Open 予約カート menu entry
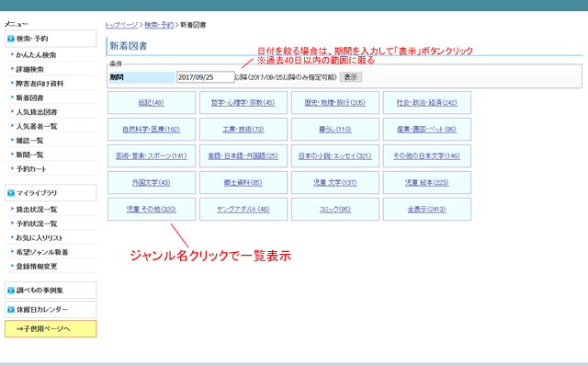 (x=30, y=169)
